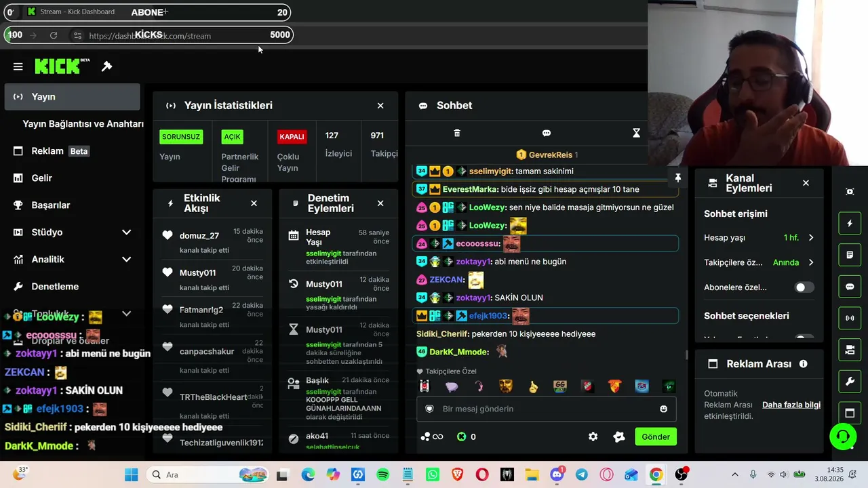The width and height of the screenshot is (868, 488).
Task: Open Telegram from the taskbar
Action: pyautogui.click(x=581, y=474)
